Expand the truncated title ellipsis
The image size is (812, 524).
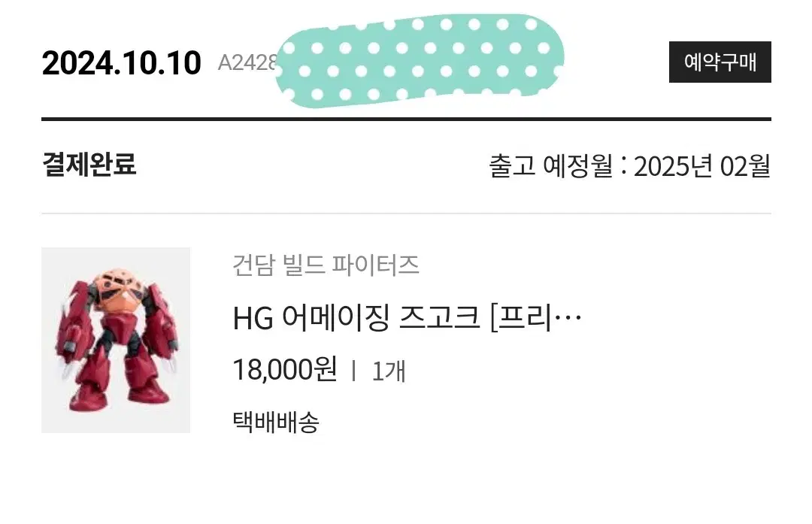[568, 316]
